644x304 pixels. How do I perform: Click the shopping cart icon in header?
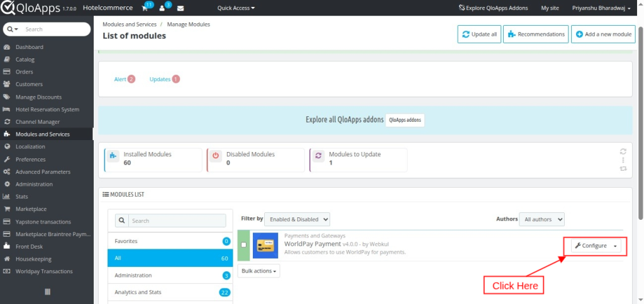[145, 8]
